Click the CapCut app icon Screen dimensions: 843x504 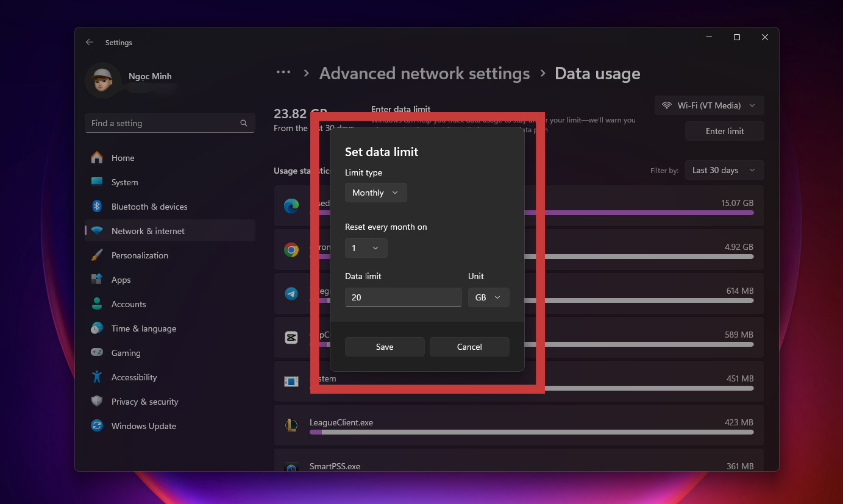291,338
